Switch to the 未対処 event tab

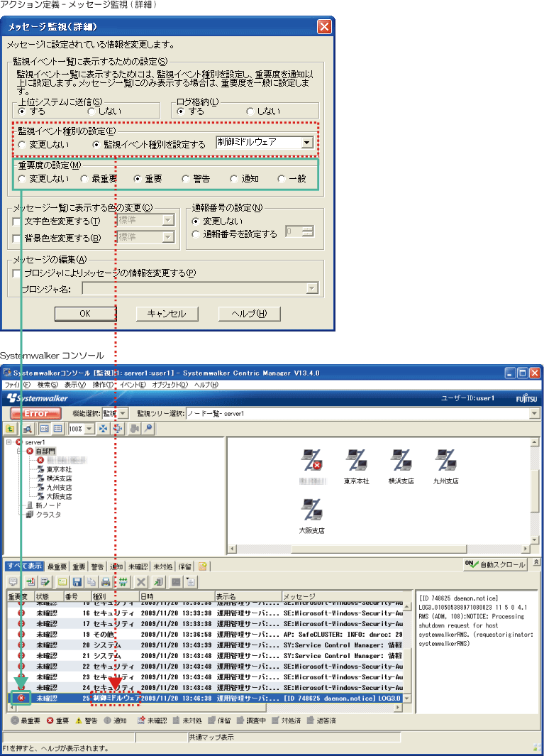163,567
